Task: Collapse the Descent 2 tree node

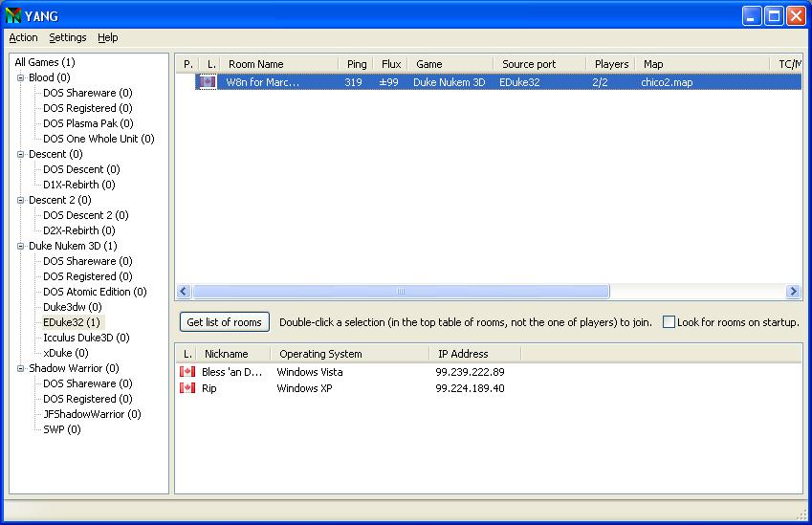Action: (21, 200)
